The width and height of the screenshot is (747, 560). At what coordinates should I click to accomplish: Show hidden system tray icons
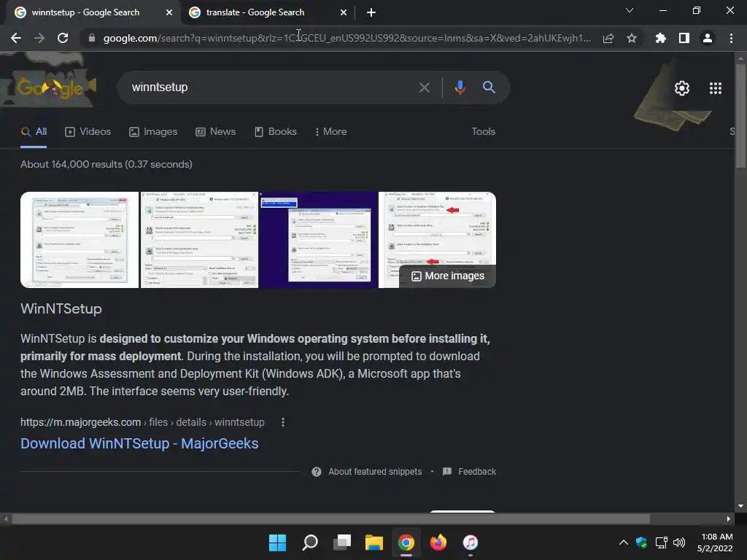623,542
